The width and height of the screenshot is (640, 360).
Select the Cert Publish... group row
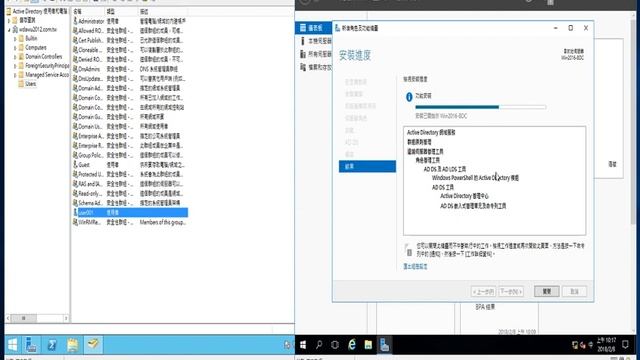coord(130,40)
